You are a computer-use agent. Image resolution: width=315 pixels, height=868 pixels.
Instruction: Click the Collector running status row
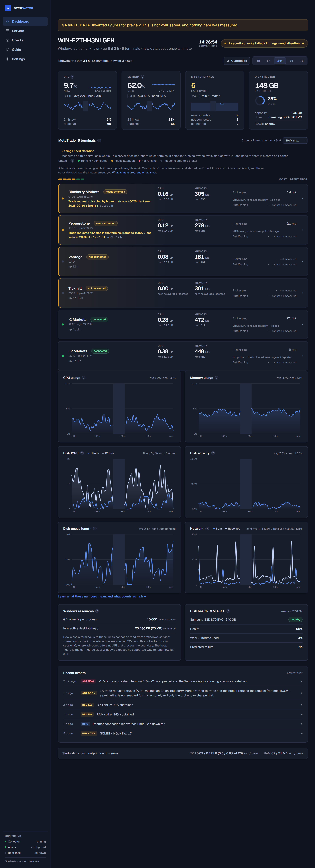pos(25,842)
